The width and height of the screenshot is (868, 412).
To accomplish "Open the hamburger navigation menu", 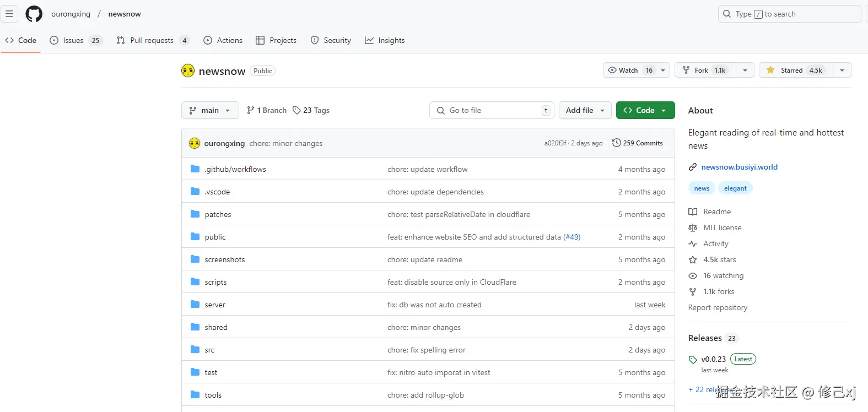I will 9,14.
